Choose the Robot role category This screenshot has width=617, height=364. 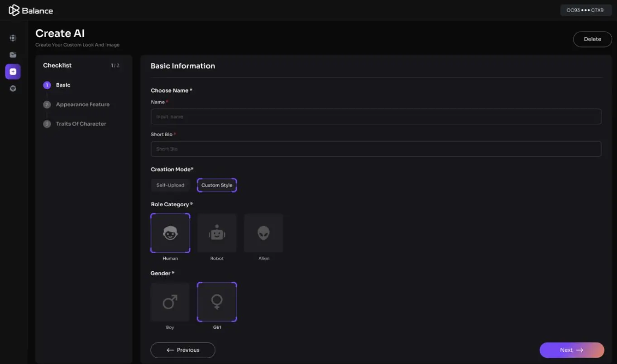tap(217, 233)
